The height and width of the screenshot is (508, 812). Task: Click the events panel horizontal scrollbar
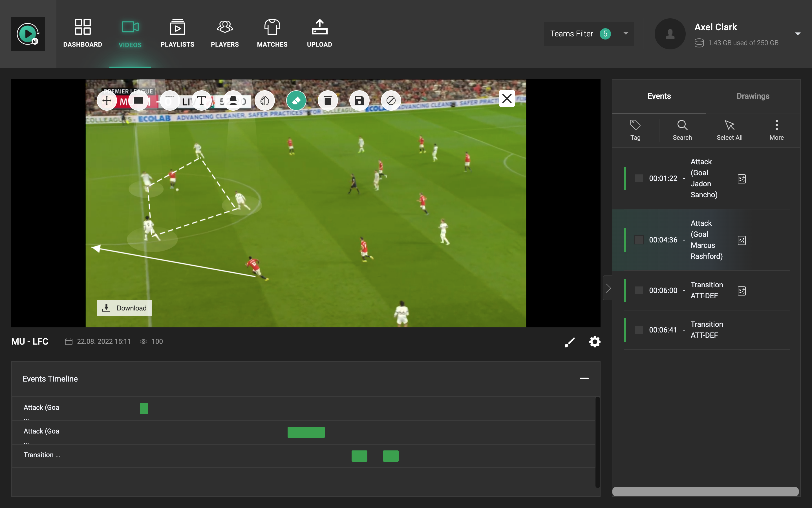coord(705,492)
